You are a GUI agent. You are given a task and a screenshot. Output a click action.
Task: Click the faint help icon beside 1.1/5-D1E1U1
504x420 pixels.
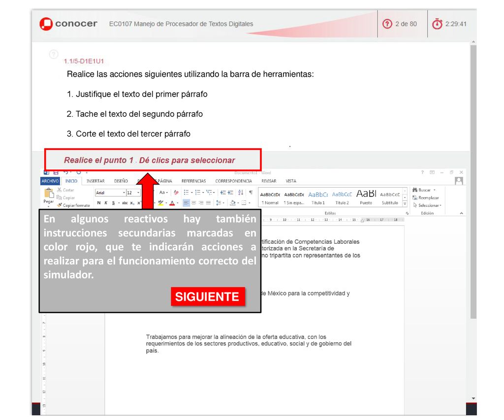(x=54, y=54)
